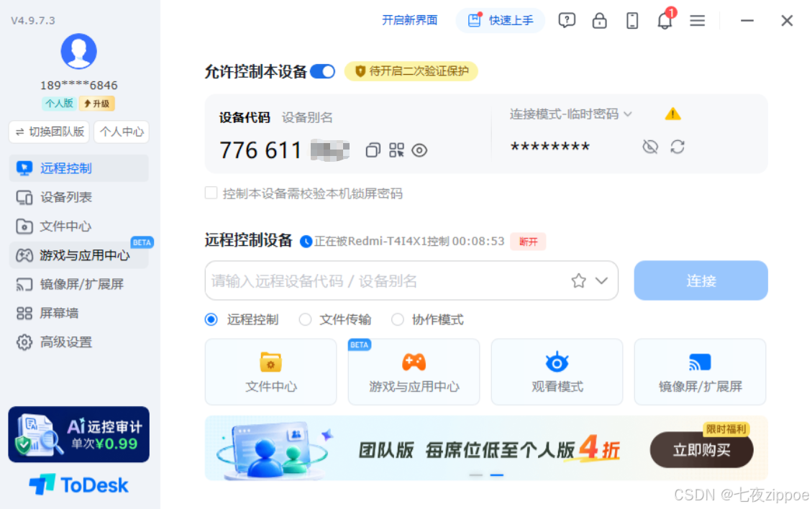Select the 远程控制 radio button
The height and width of the screenshot is (509, 812).
pyautogui.click(x=211, y=319)
